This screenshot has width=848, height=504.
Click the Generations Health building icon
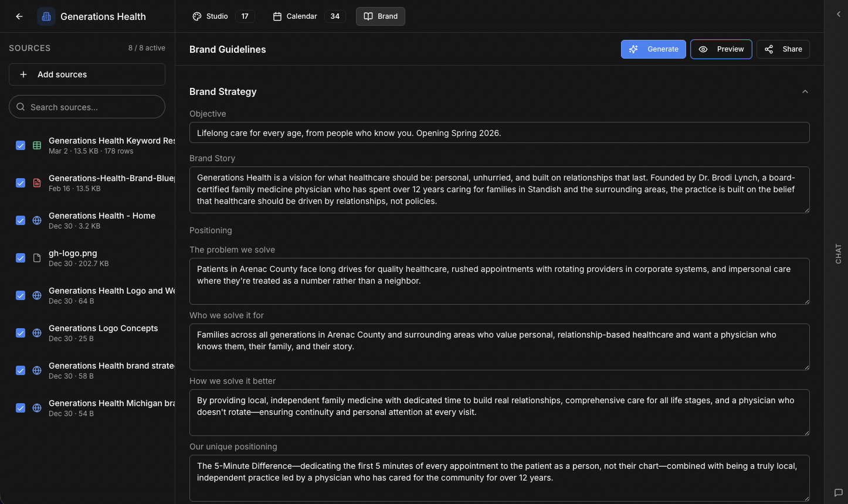(46, 16)
